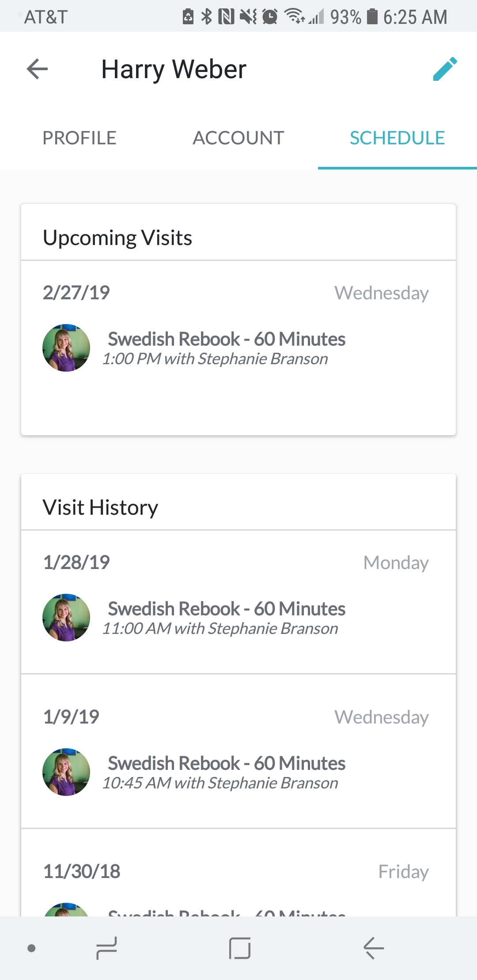Switch to the PROFILE tab
The width and height of the screenshot is (477, 980).
click(79, 138)
